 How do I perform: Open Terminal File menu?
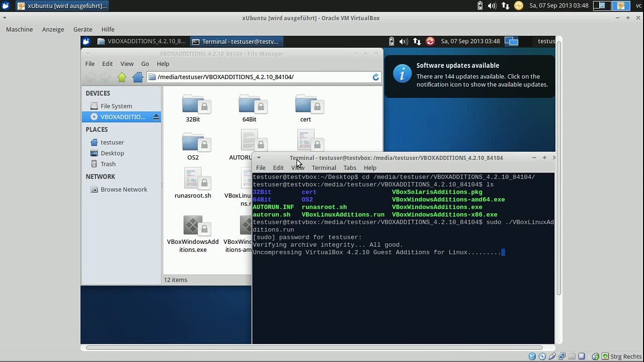click(x=261, y=168)
